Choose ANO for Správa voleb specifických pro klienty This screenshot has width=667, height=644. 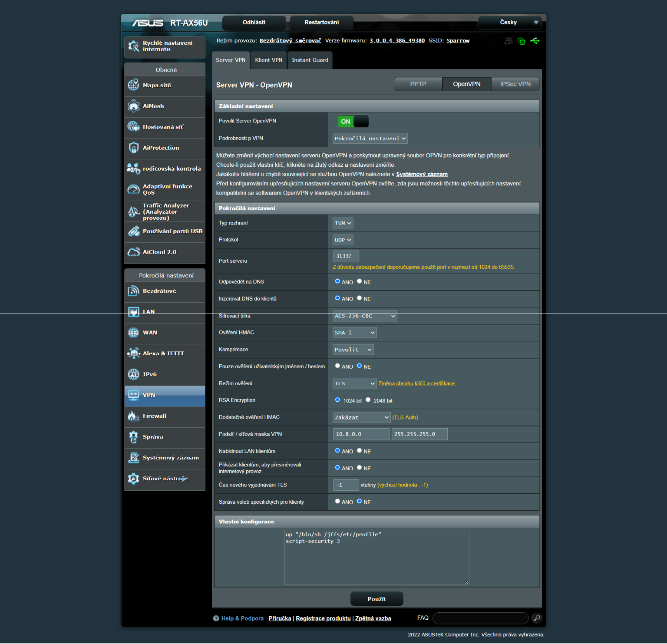(x=337, y=501)
